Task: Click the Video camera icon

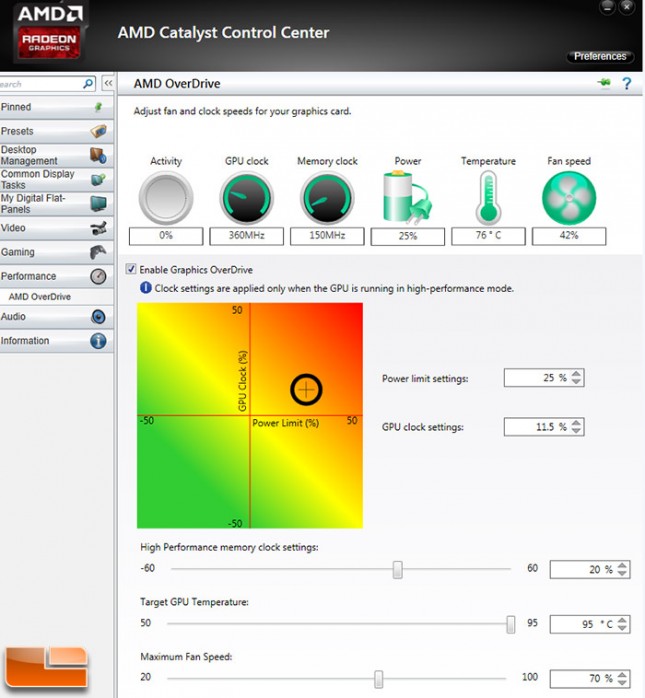Action: click(98, 228)
